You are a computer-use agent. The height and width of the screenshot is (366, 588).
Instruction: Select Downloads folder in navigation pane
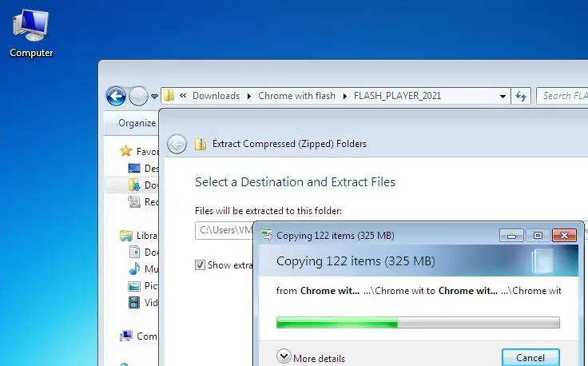point(132,185)
